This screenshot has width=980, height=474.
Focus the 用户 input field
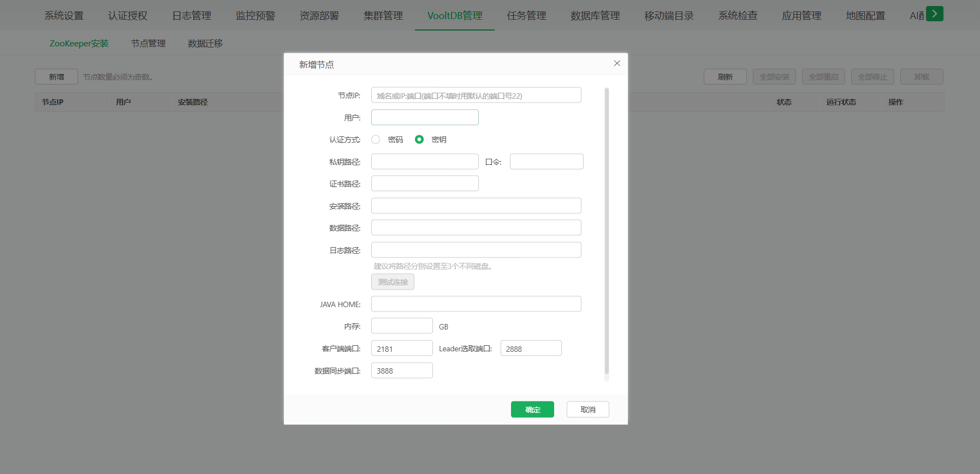pyautogui.click(x=425, y=117)
